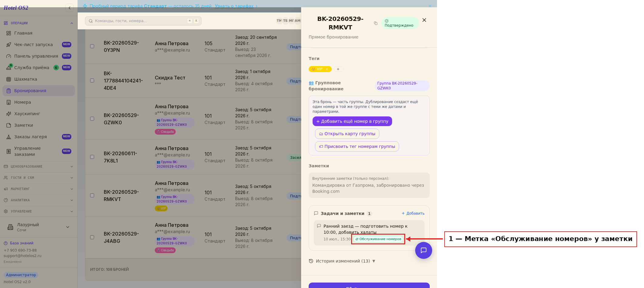Open the floating chat bubble button
Viewport: 644px width, 288px height.
tap(423, 250)
